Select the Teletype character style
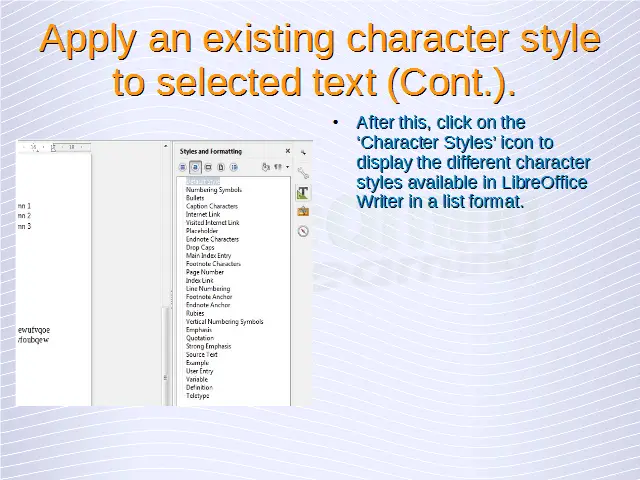640x480 pixels. tap(198, 396)
